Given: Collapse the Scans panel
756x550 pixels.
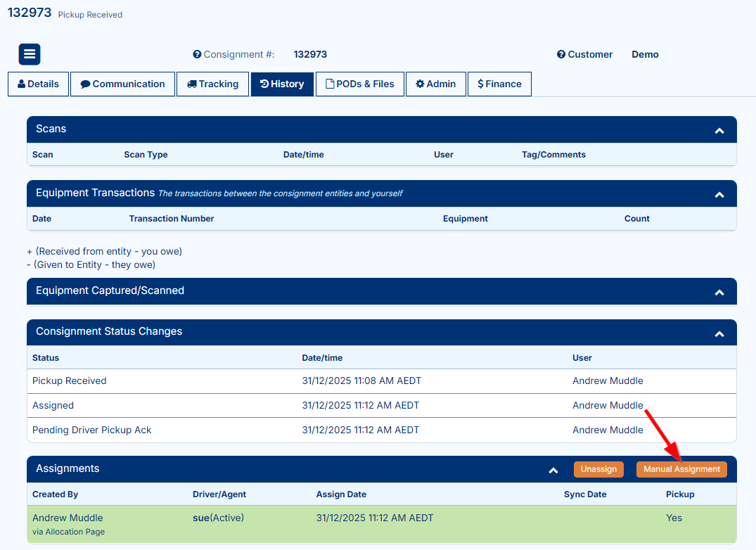Looking at the screenshot, I should (719, 130).
